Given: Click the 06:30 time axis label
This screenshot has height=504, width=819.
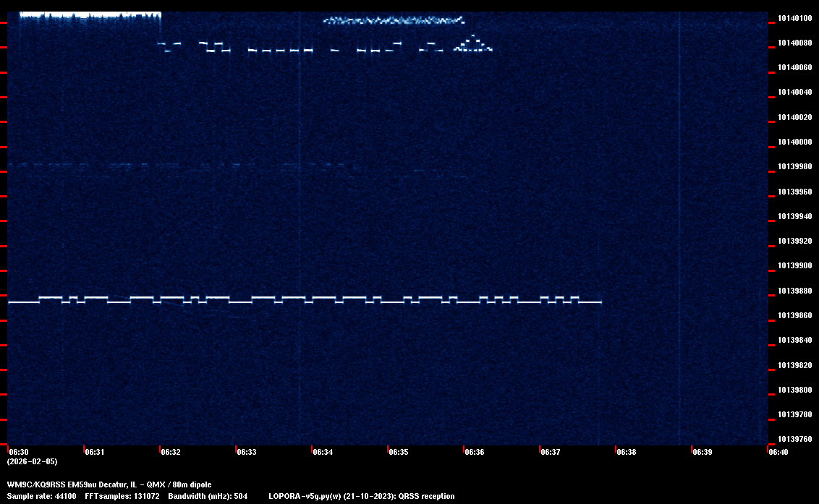Looking at the screenshot, I should [x=19, y=452].
